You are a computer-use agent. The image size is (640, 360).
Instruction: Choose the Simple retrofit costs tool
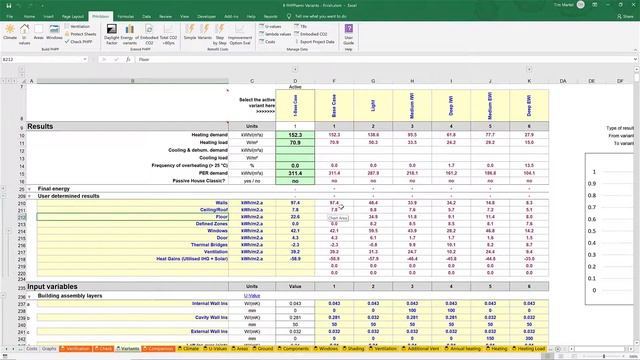tap(190, 32)
